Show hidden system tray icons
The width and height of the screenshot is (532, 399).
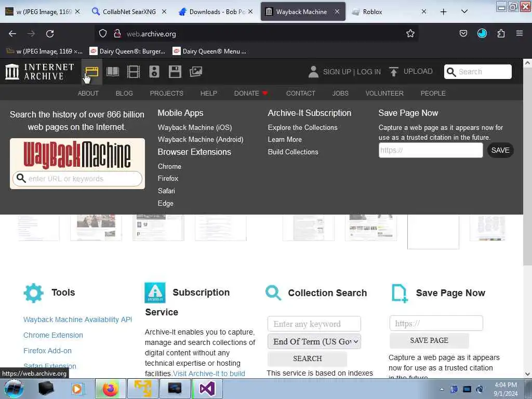(442, 390)
